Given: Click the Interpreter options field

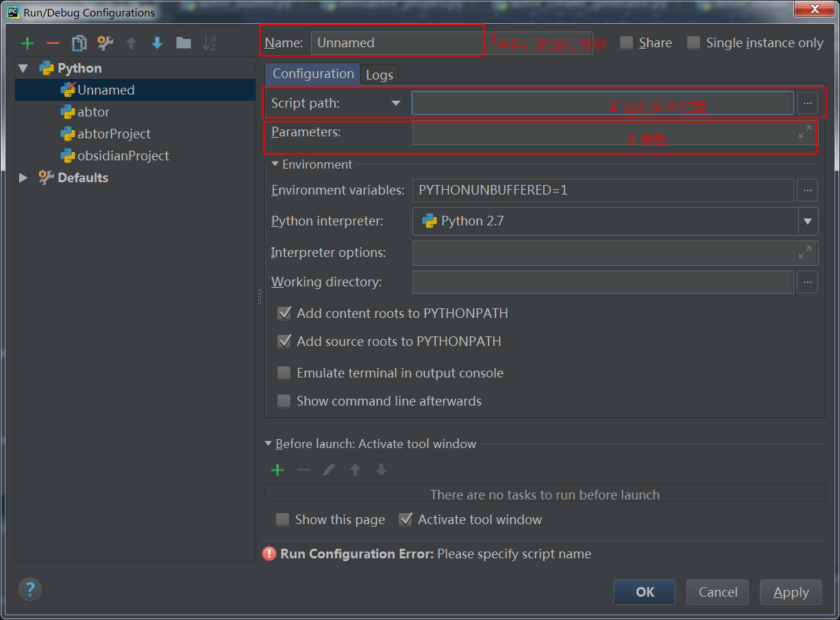Looking at the screenshot, I should pyautogui.click(x=615, y=253).
